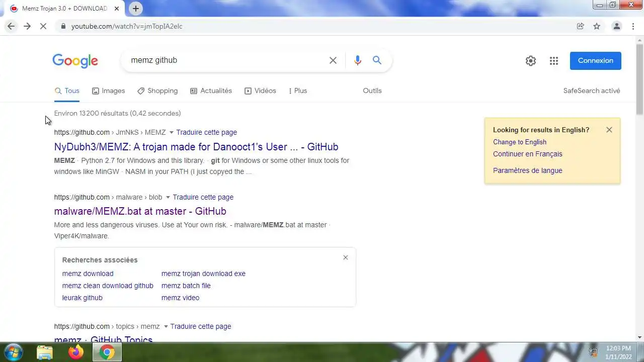Switch to the Images search tab
The width and height of the screenshot is (644, 362).
point(108,91)
